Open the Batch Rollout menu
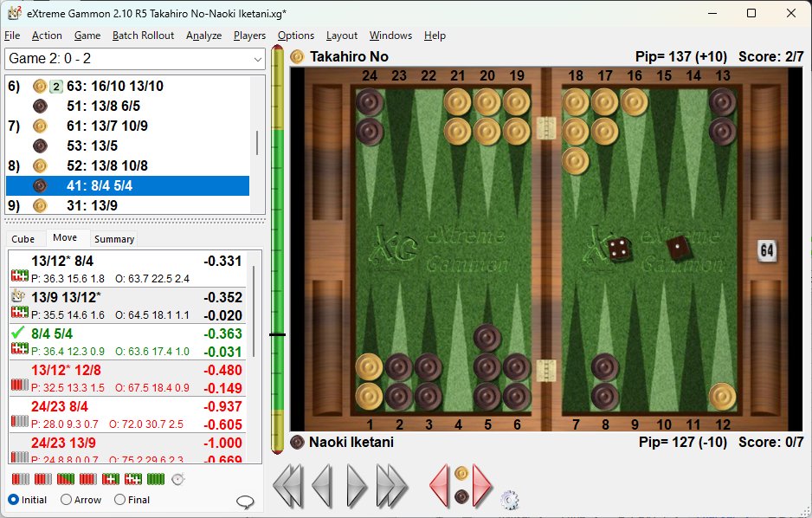Viewport: 812px width, 518px height. point(143,36)
